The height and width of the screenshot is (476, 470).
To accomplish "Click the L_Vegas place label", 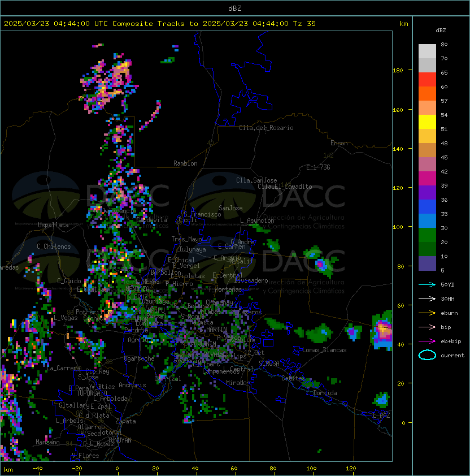I will tap(66, 318).
